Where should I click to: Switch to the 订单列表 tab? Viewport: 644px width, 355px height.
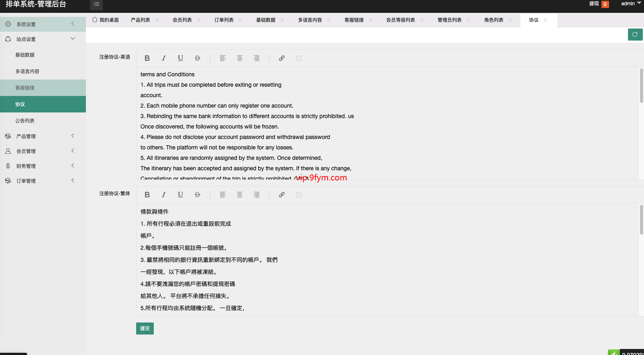[x=224, y=20]
